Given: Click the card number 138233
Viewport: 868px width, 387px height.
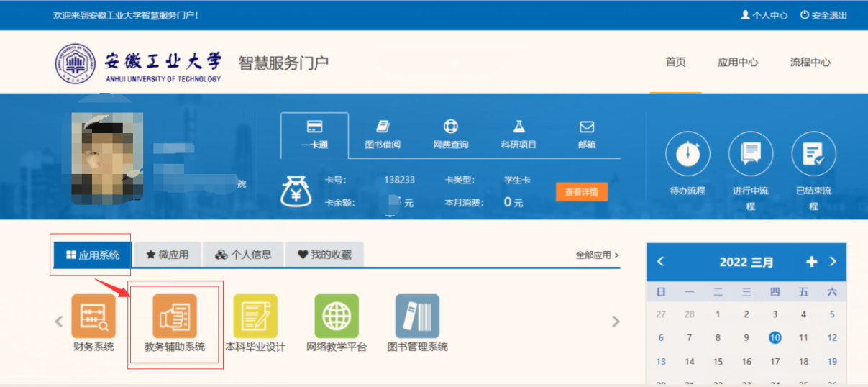Looking at the screenshot, I should click(400, 180).
